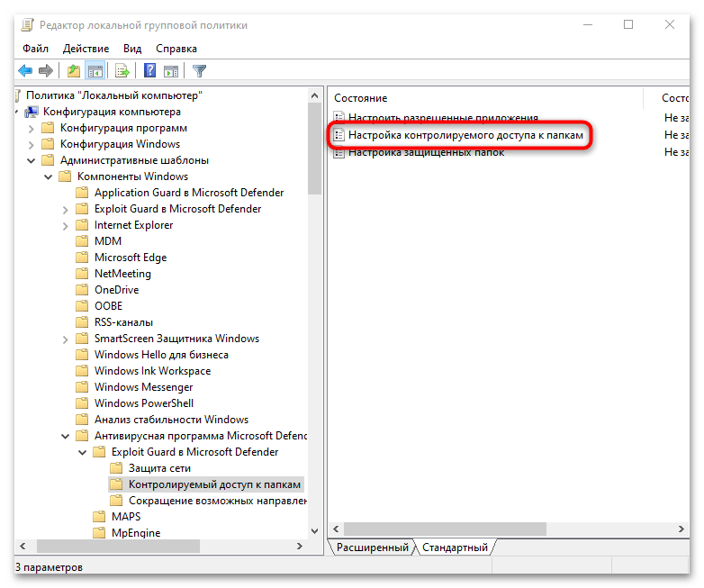This screenshot has width=704, height=588.
Task: Maximize the Редактор локальной групповой политики window
Action: coord(628,24)
